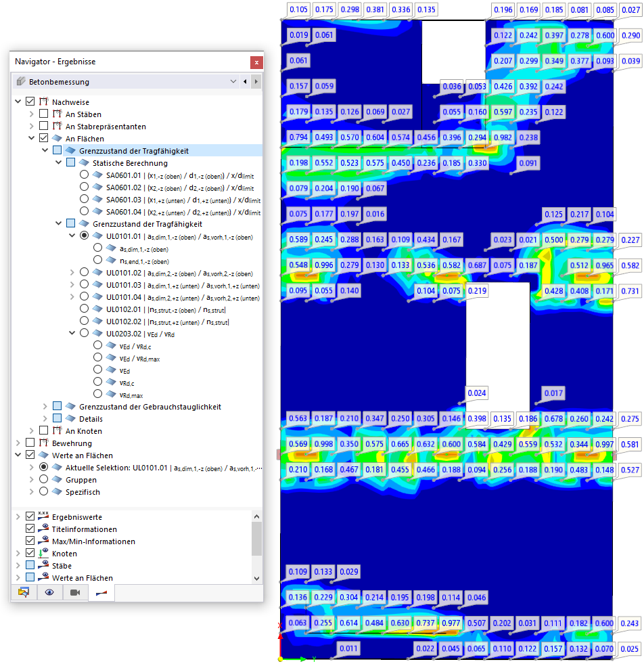This screenshot has height=666, width=644.
Task: Switch to the eye Display tab
Action: tap(49, 592)
